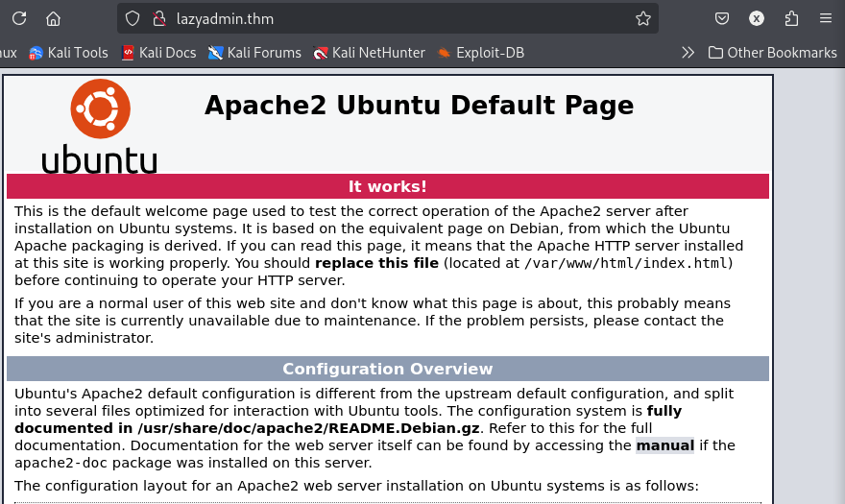View insecure connection padlock info
The image size is (845, 504).
click(159, 19)
